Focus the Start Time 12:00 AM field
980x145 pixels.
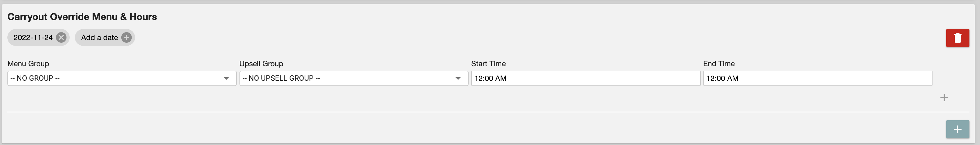[x=585, y=78]
